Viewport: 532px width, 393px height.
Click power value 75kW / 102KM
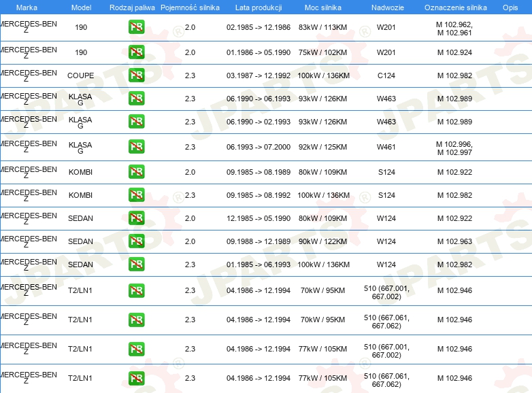322,52
